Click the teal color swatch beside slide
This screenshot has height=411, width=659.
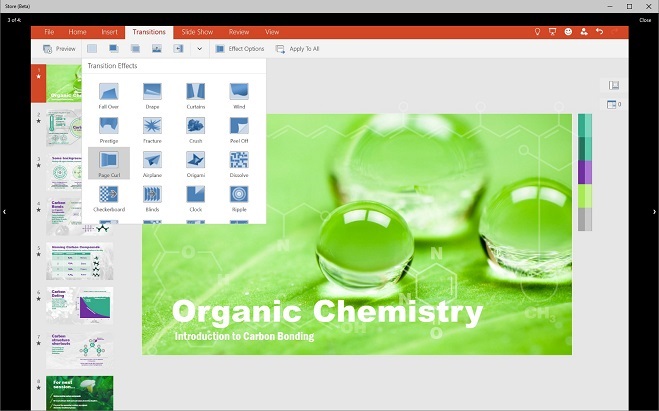click(585, 125)
